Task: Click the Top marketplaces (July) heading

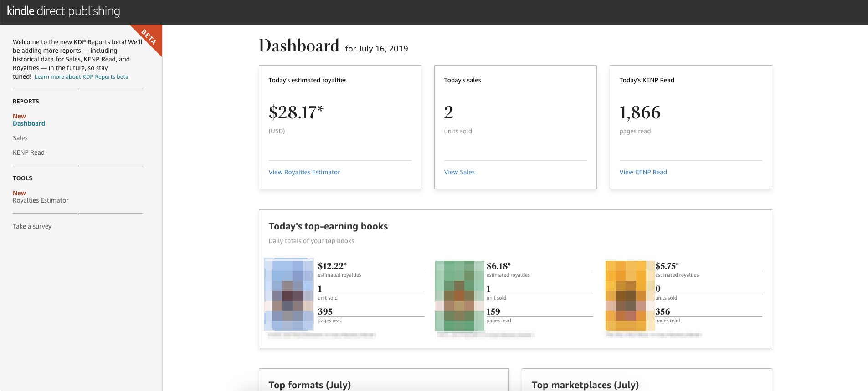Action: click(585, 385)
